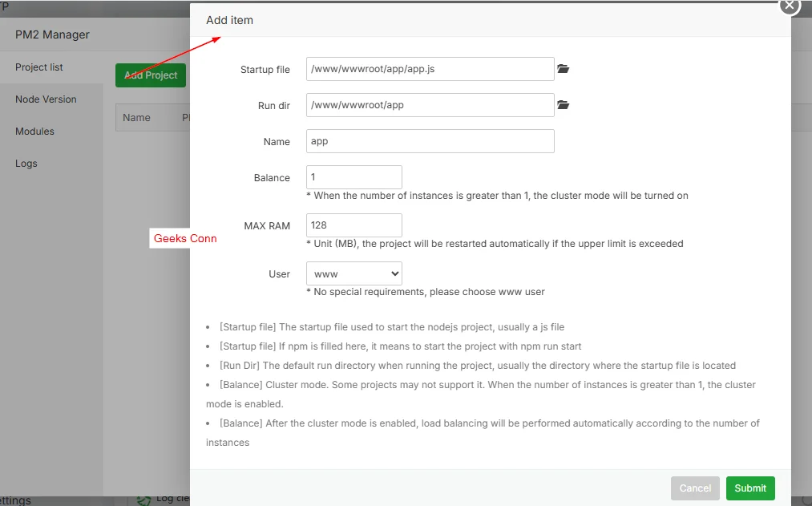Click the Name field containing app
The height and width of the screenshot is (506, 812).
(x=430, y=141)
